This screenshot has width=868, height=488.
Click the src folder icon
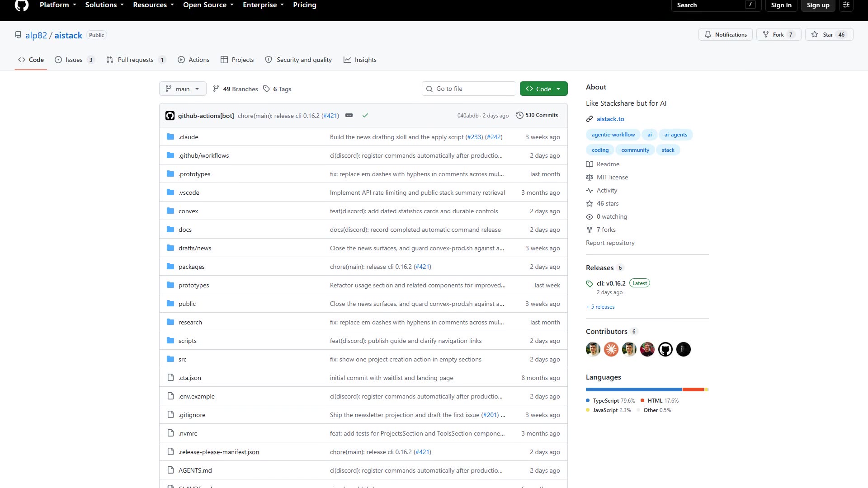[170, 359]
